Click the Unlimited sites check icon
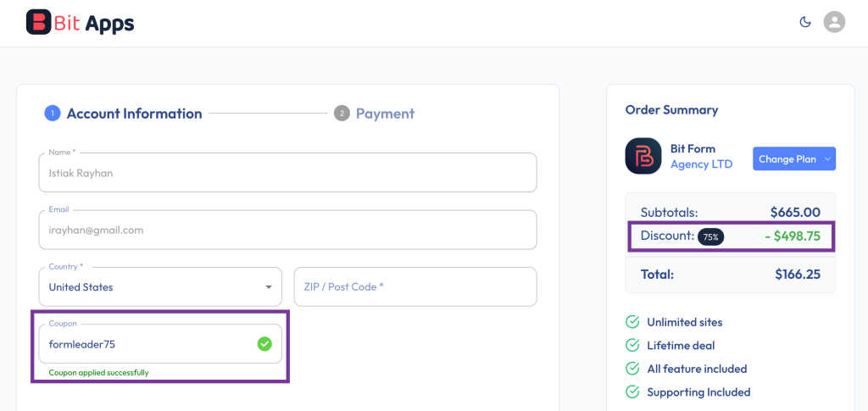The image size is (868, 411). coord(632,322)
